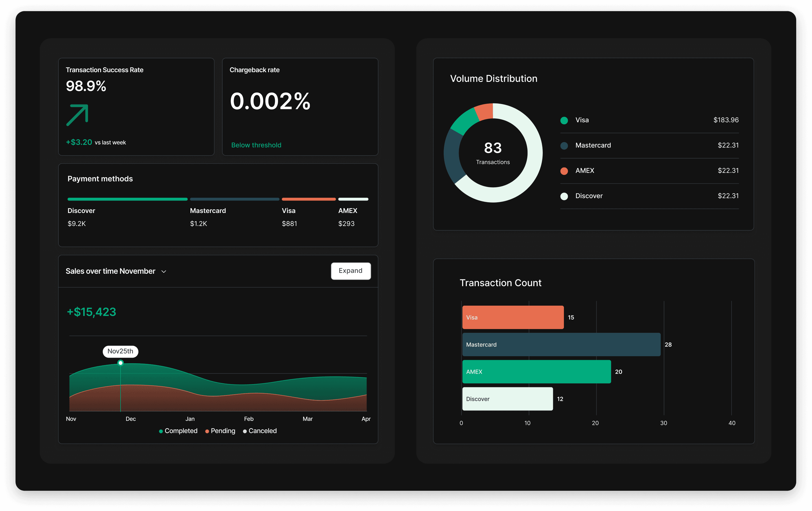Click the orange AMEX legend dot

[x=564, y=171]
